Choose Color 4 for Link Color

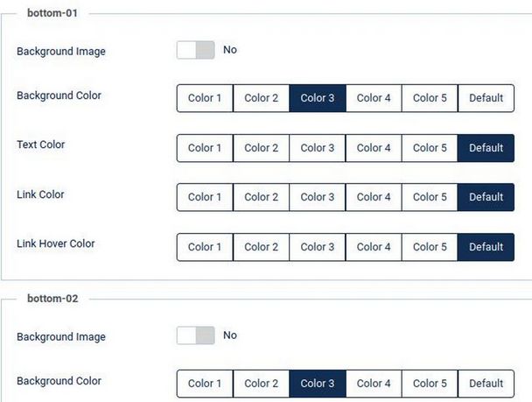(x=374, y=197)
